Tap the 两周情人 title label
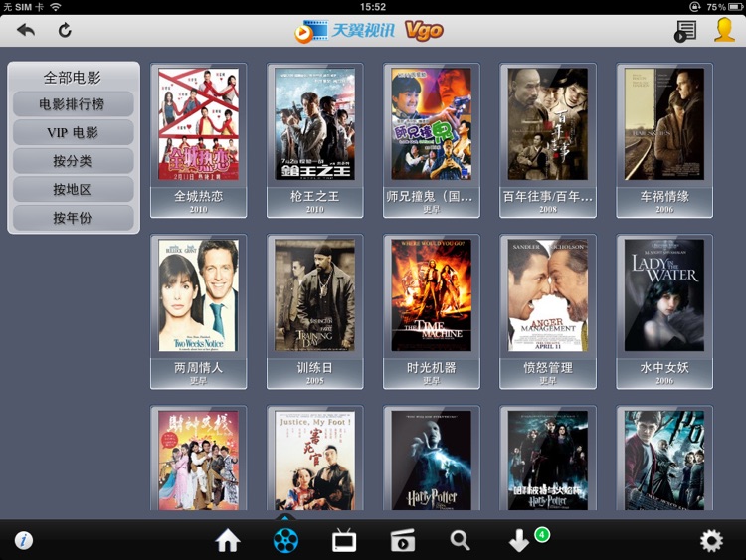Viewport: 746px width, 560px height. point(198,367)
